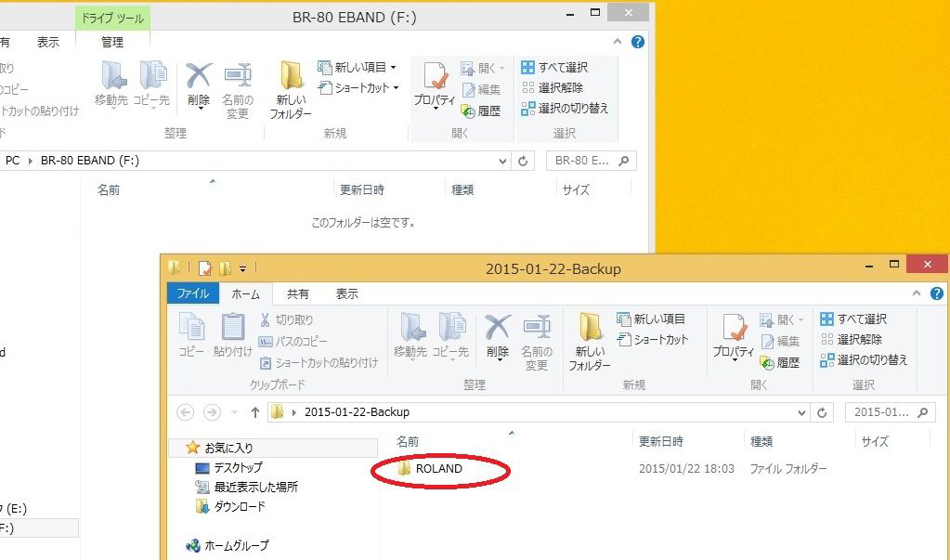Click search box in BR-80 EBAND window
Image resolution: width=950 pixels, height=560 pixels.
(x=592, y=161)
